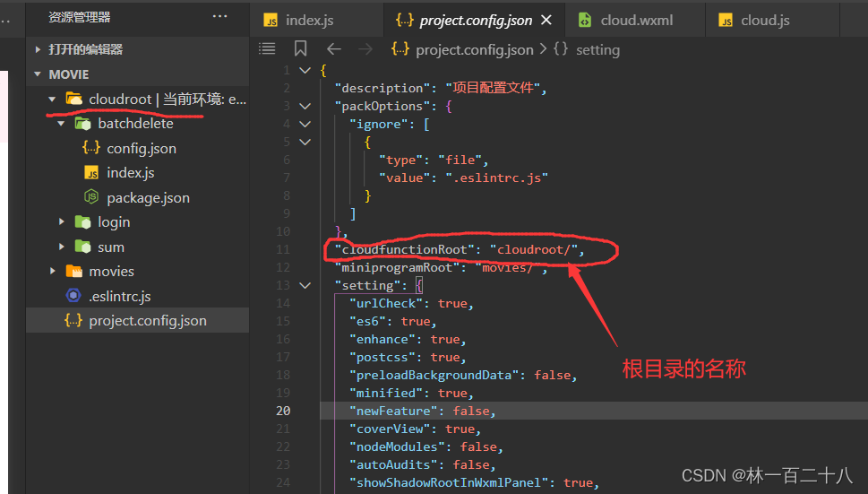Click the outline list icon in editor toolbar
The height and width of the screenshot is (494, 868).
point(267,49)
